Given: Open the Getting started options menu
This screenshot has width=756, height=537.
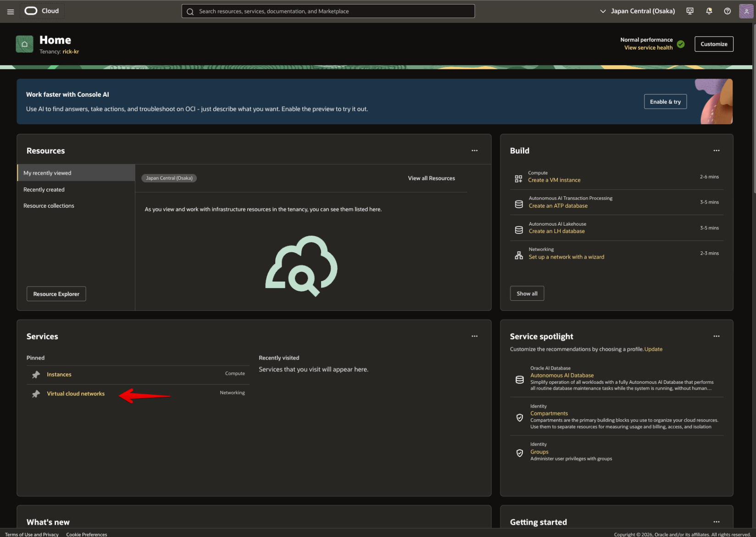Looking at the screenshot, I should pyautogui.click(x=717, y=522).
